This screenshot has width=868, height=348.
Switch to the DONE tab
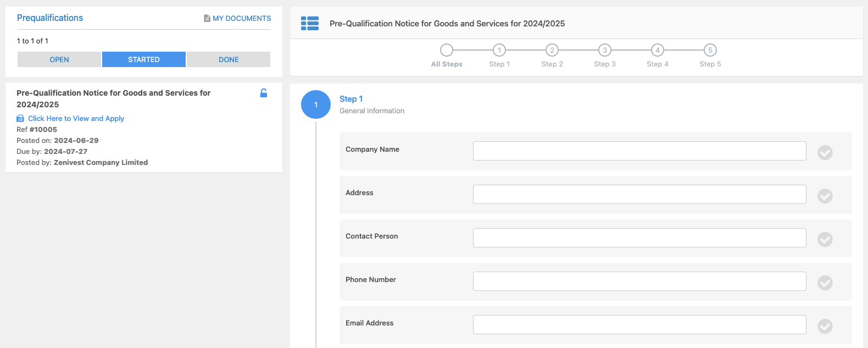pos(229,59)
